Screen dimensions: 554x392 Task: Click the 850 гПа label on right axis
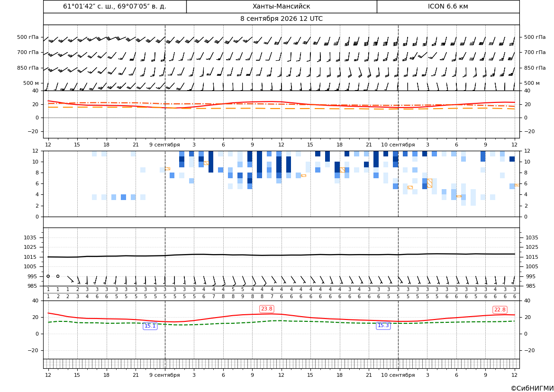point(535,68)
